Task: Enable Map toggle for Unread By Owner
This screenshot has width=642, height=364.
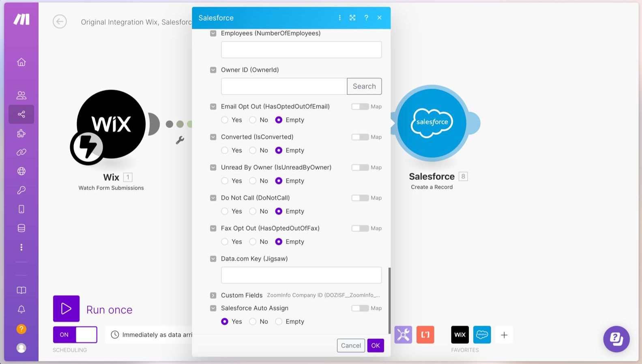Action: pyautogui.click(x=360, y=167)
